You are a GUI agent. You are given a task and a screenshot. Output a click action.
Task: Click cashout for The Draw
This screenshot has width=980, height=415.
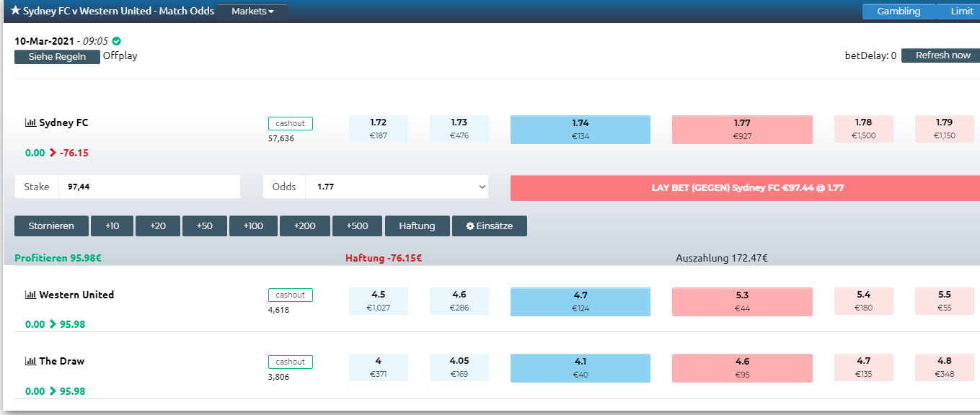coord(291,362)
